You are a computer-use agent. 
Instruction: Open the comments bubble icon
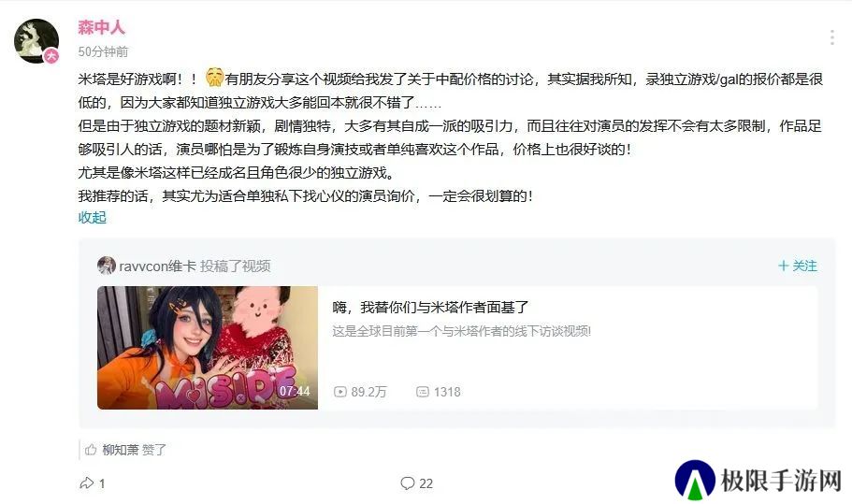pyautogui.click(x=407, y=482)
